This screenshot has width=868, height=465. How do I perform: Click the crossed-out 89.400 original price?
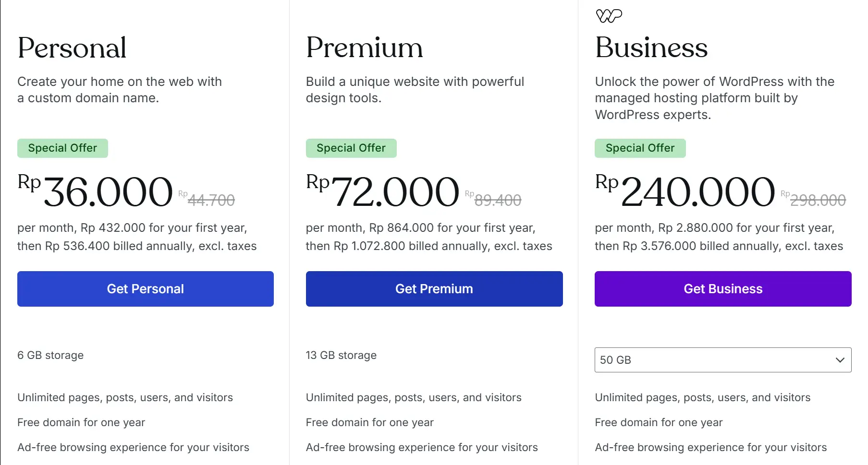(x=498, y=200)
